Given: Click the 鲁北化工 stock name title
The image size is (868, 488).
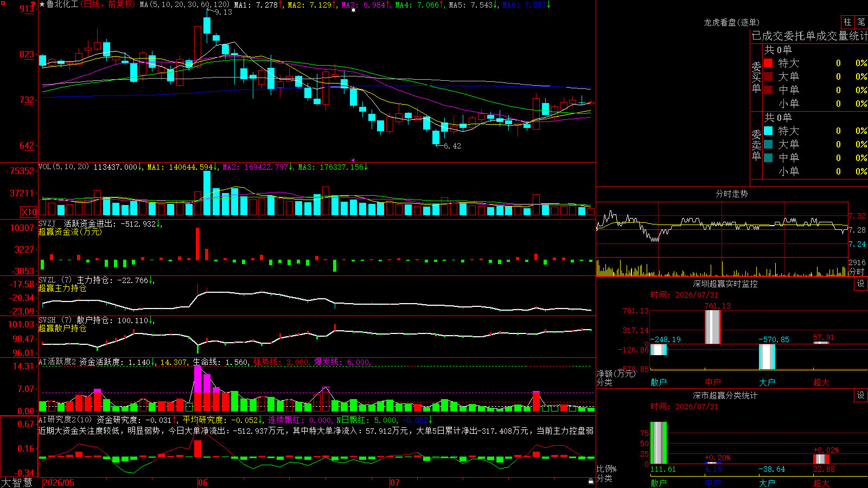Looking at the screenshot, I should pos(62,4).
